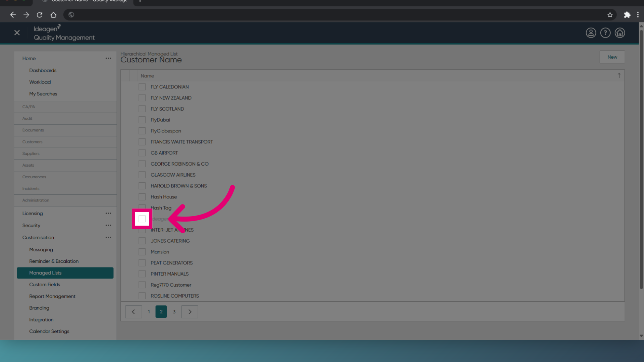The image size is (644, 362).
Task: Expand the Audit section
Action: click(65, 119)
